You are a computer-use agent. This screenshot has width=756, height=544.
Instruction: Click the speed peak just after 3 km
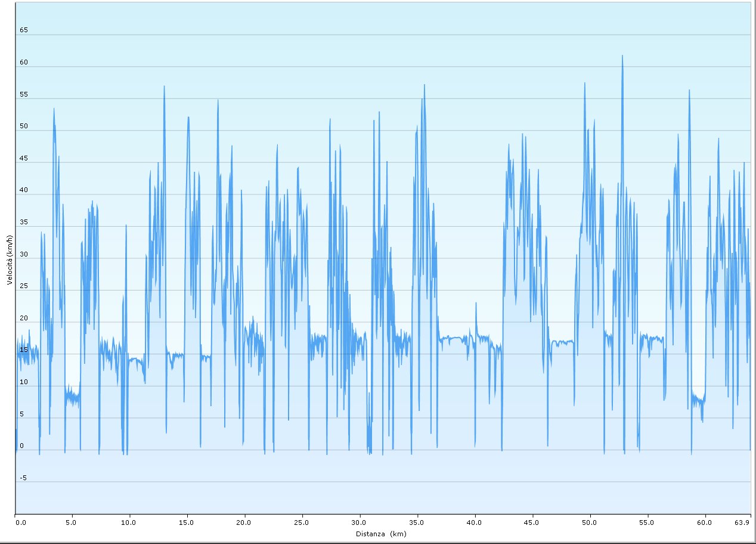point(54,110)
